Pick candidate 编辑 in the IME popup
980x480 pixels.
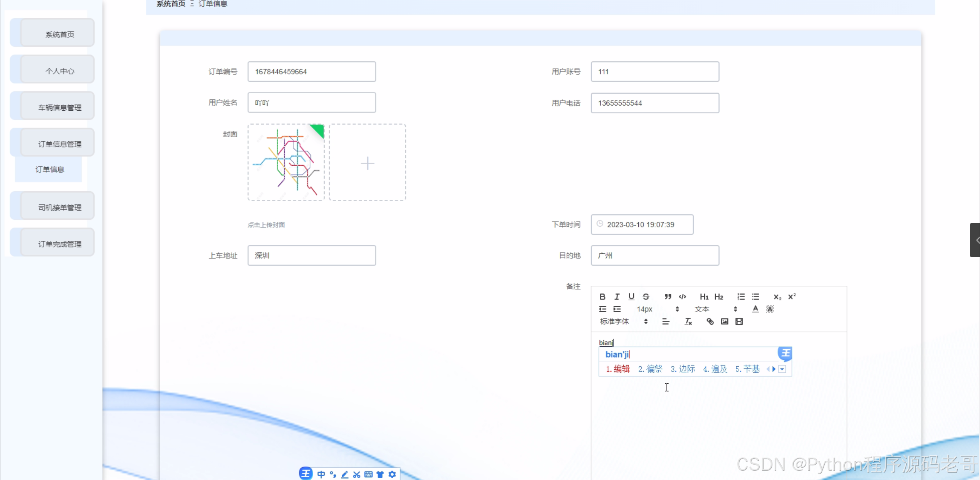point(618,369)
